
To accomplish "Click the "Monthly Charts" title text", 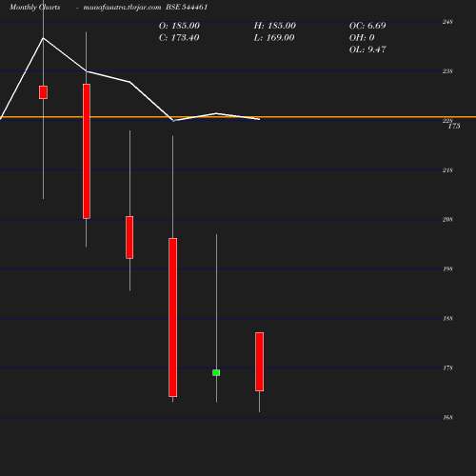I will (x=34, y=7).
